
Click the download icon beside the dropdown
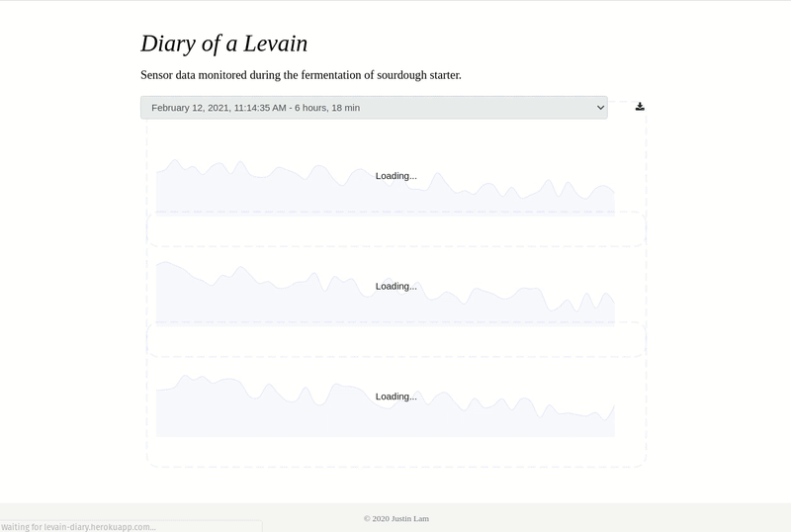click(640, 107)
